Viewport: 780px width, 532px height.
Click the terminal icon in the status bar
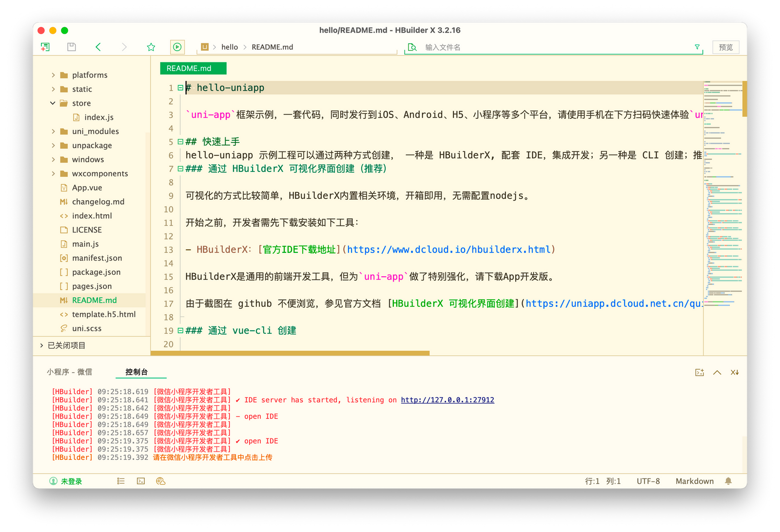coord(141,481)
